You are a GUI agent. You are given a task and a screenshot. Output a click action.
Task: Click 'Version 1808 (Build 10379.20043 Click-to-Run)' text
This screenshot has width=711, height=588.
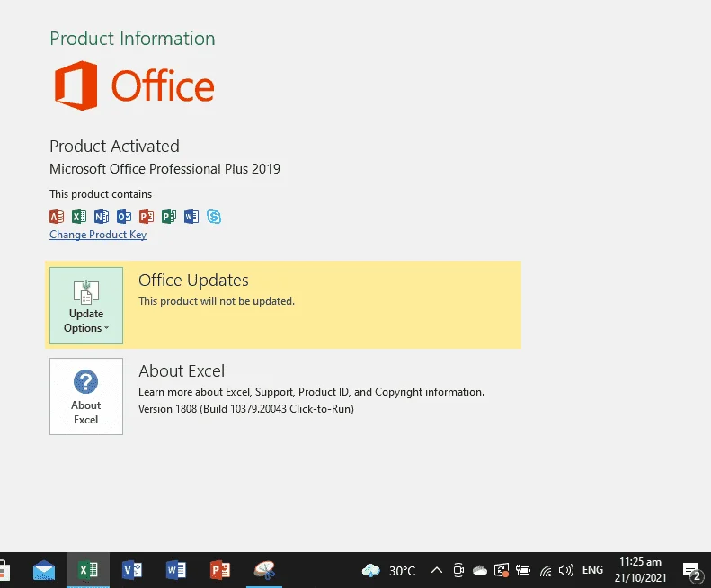[246, 409]
